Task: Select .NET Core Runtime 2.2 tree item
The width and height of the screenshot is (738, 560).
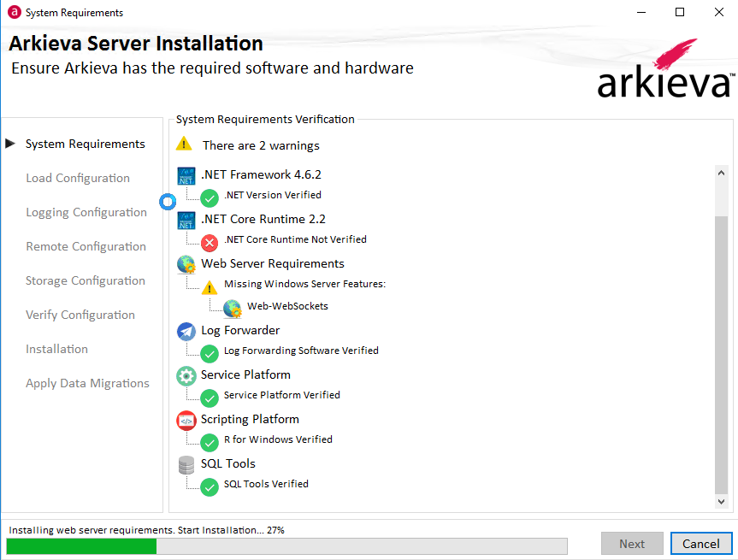Action: click(263, 219)
